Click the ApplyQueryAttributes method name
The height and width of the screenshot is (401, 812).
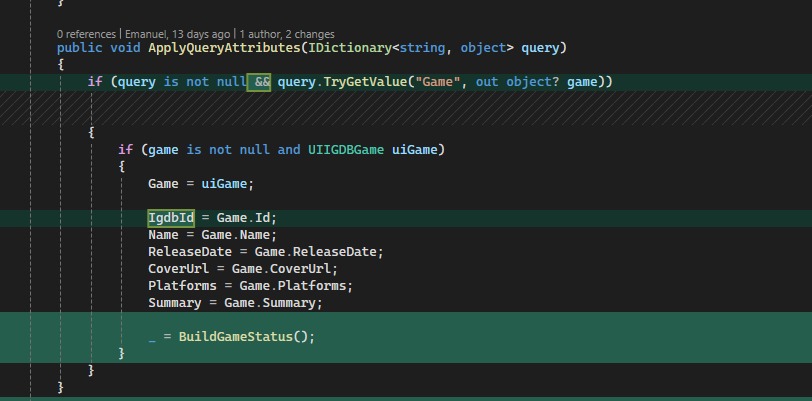pos(224,48)
